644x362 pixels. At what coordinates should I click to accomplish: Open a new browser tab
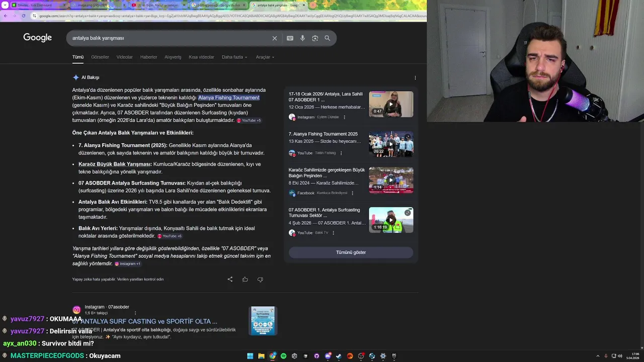click(313, 5)
